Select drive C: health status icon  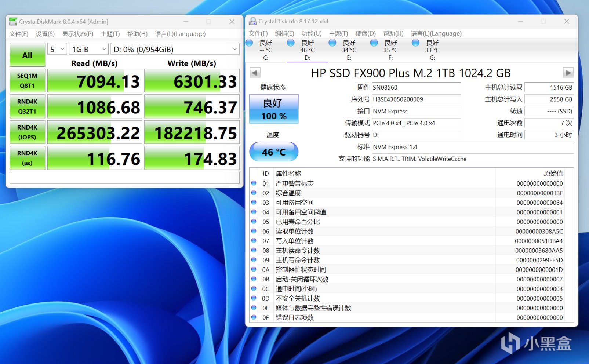(250, 43)
